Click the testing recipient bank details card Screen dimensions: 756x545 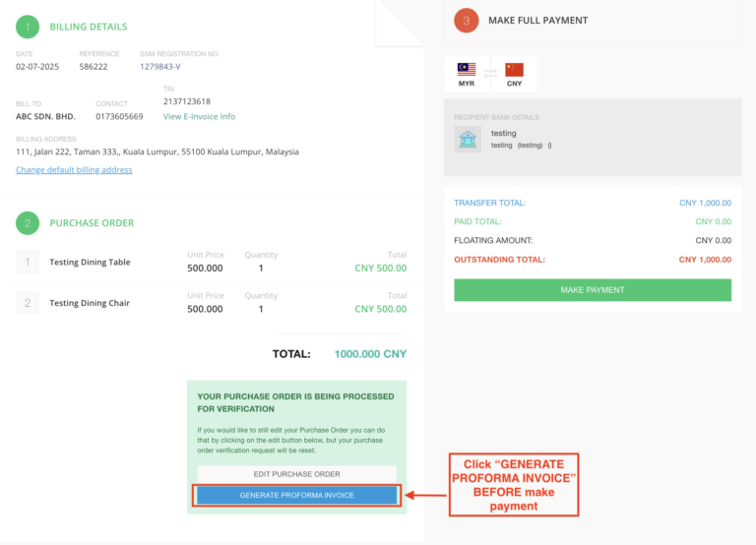point(593,138)
